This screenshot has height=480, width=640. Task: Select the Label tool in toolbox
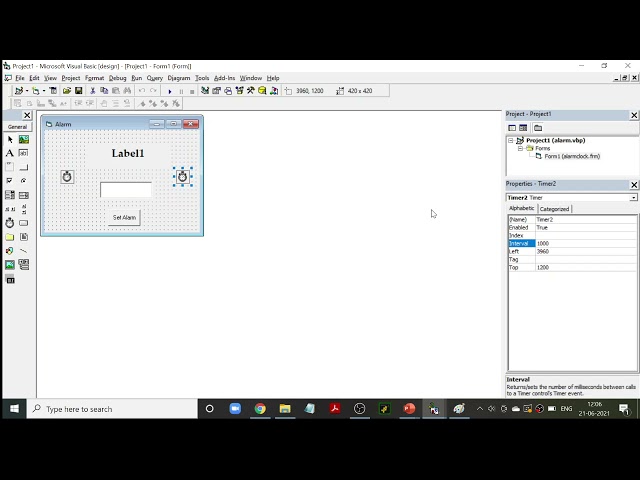[x=10, y=153]
